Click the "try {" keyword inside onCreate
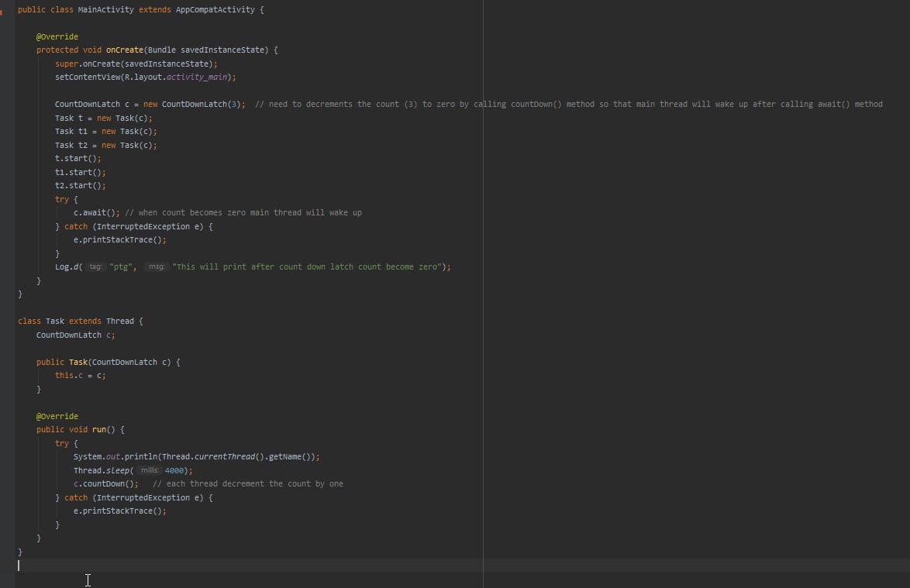 66,199
